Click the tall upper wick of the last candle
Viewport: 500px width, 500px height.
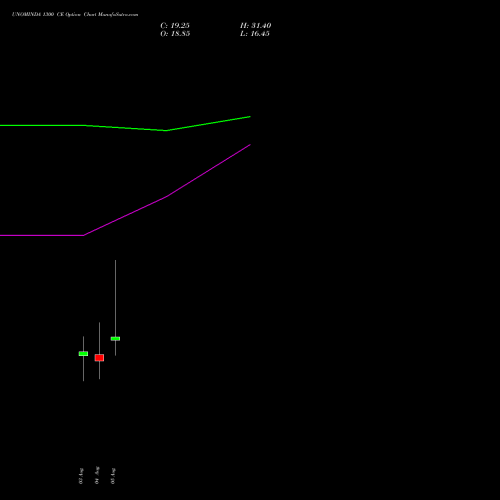pos(115,298)
